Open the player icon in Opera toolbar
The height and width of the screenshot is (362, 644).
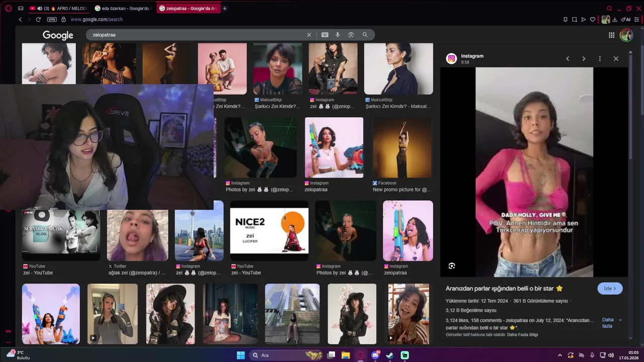tap(584, 20)
